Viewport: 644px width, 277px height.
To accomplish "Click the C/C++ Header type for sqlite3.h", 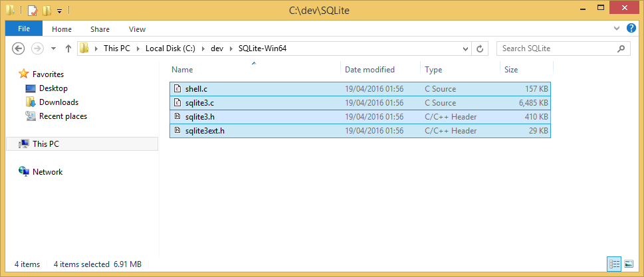I will coord(451,117).
